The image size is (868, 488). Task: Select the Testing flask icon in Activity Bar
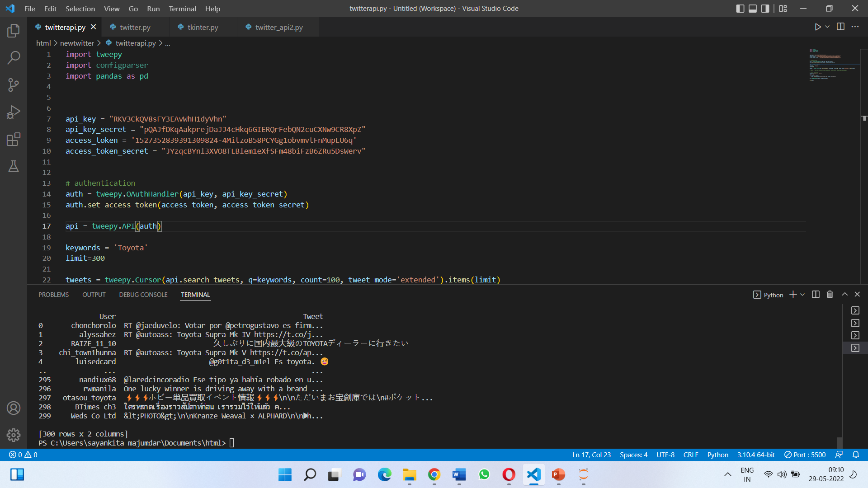pos(13,166)
